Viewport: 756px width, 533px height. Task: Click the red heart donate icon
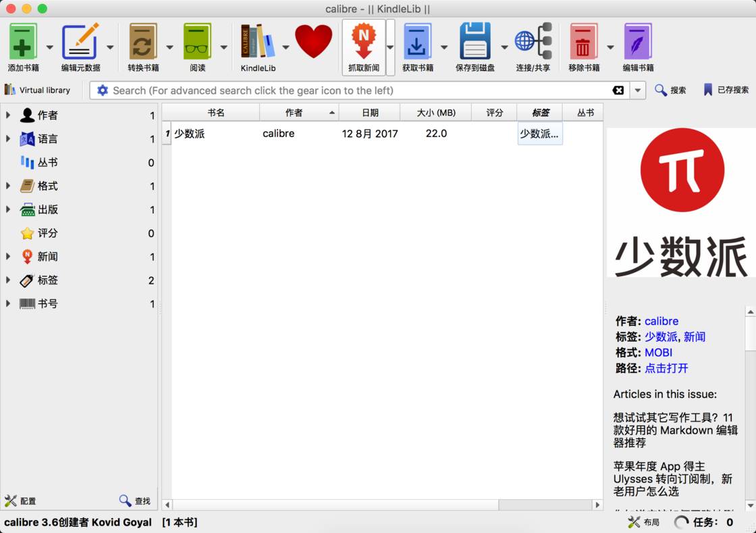click(313, 42)
